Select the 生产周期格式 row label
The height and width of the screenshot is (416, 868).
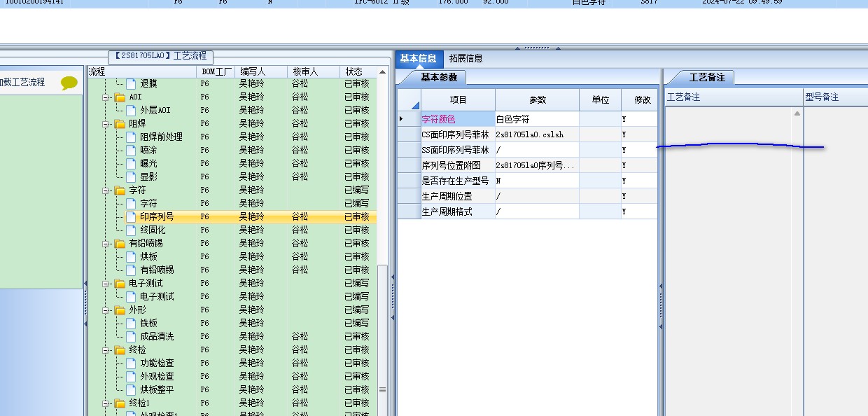pos(458,212)
